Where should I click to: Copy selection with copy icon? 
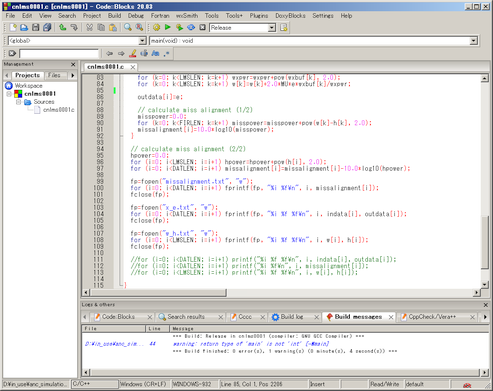point(101,28)
